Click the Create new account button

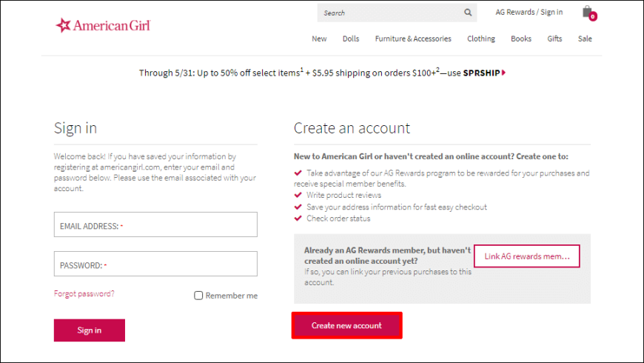(x=346, y=326)
